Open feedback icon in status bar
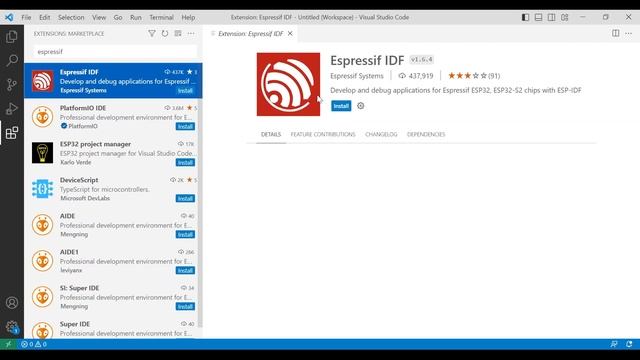 click(x=614, y=344)
